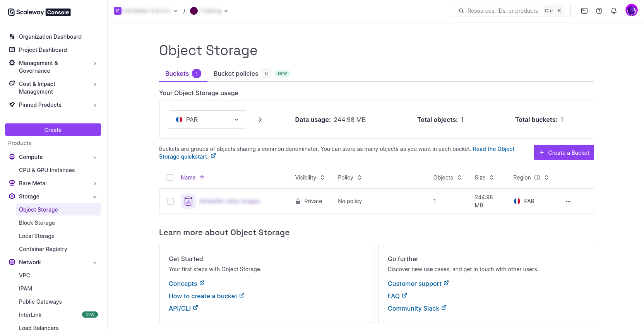
Task: Click the Bare Metal server icon
Action: pos(12,183)
